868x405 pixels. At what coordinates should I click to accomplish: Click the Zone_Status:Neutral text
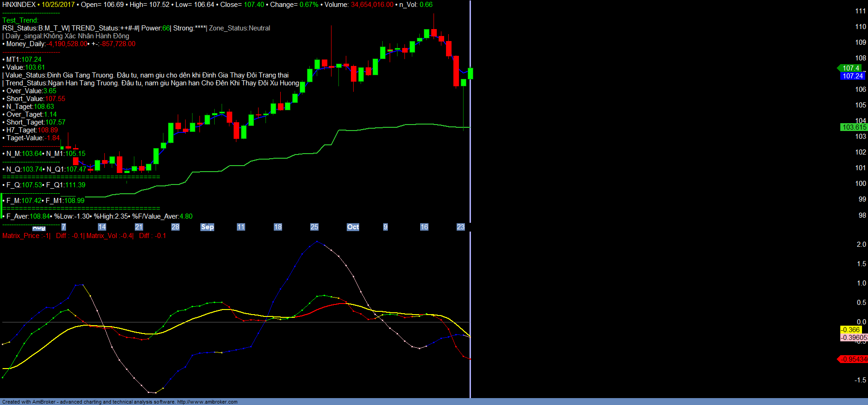pyautogui.click(x=240, y=28)
